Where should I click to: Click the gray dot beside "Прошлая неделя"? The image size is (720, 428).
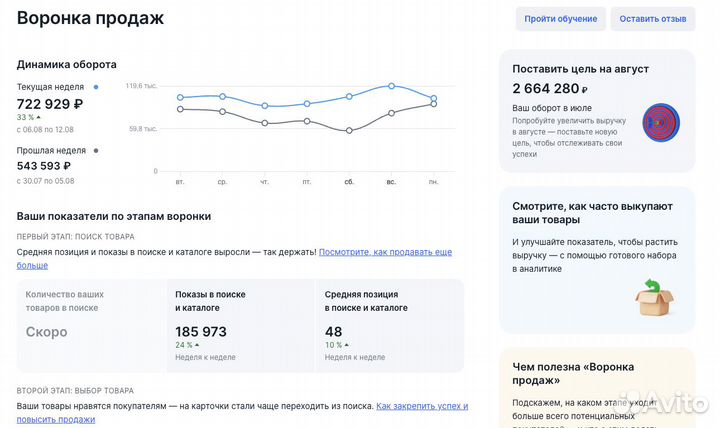coord(96,151)
